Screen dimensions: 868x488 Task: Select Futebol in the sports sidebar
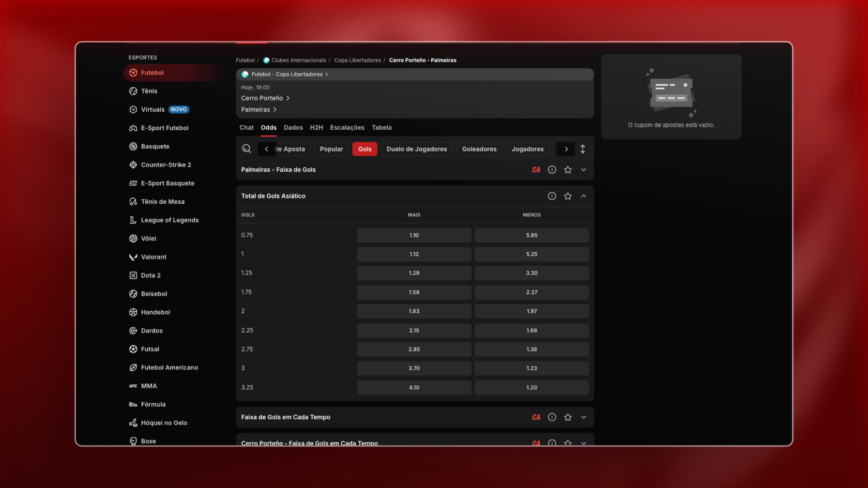175,73
